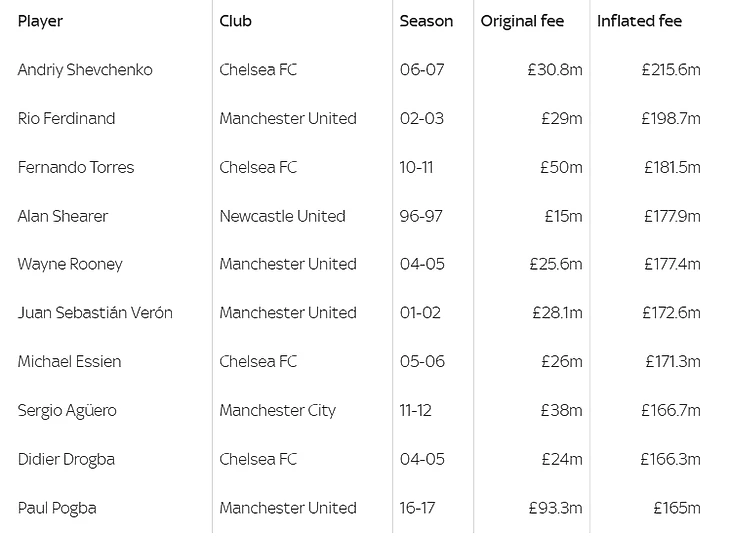730x538 pixels.
Task: Select the 96-97 season cell
Action: (421, 216)
